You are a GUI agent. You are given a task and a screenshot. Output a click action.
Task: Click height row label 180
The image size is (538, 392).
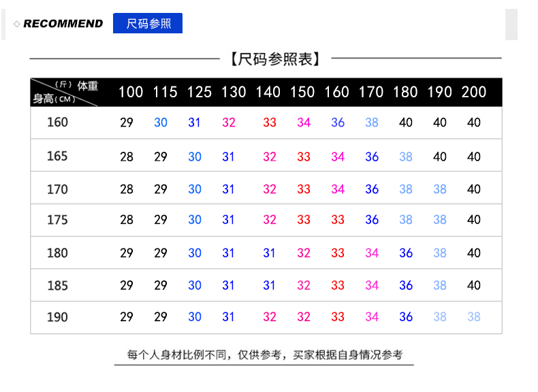pos(57,253)
